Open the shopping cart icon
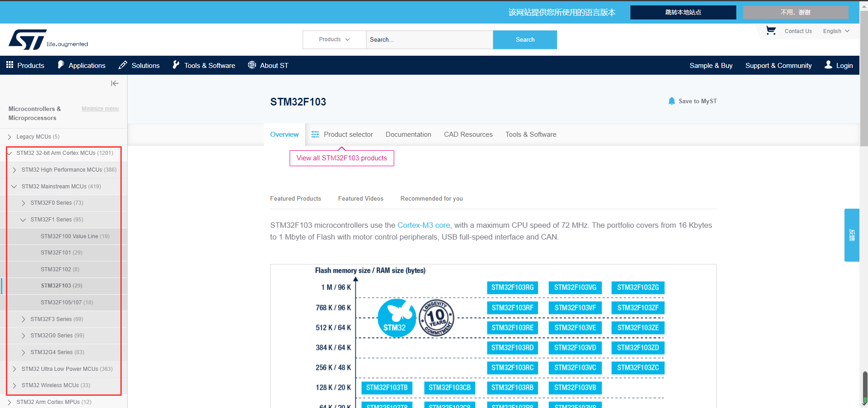 [771, 31]
